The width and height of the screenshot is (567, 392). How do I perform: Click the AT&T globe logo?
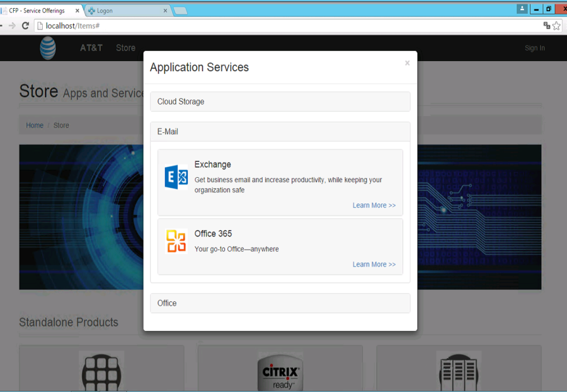click(48, 48)
